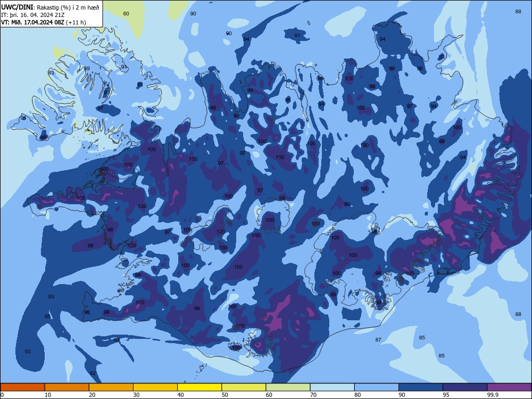Pick the 60–70 light green legend swatch
Image resolution: width=532 pixels, height=399 pixels.
click(288, 387)
